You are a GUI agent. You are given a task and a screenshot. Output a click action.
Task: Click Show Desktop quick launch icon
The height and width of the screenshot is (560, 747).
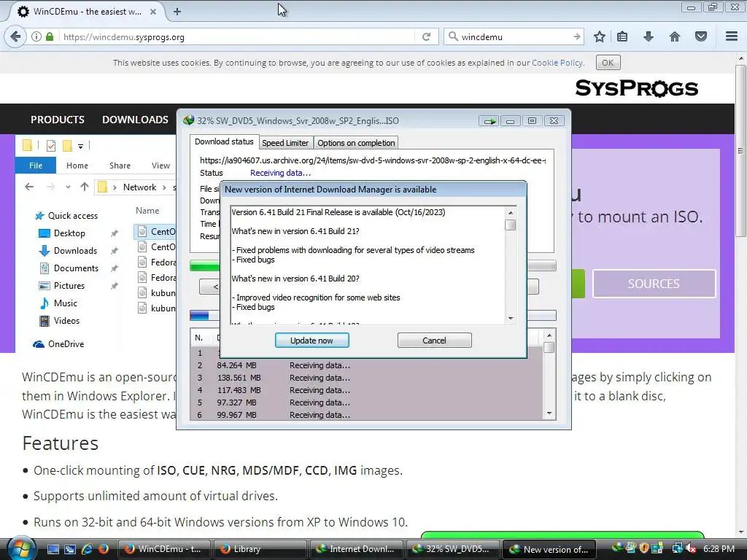click(x=53, y=549)
